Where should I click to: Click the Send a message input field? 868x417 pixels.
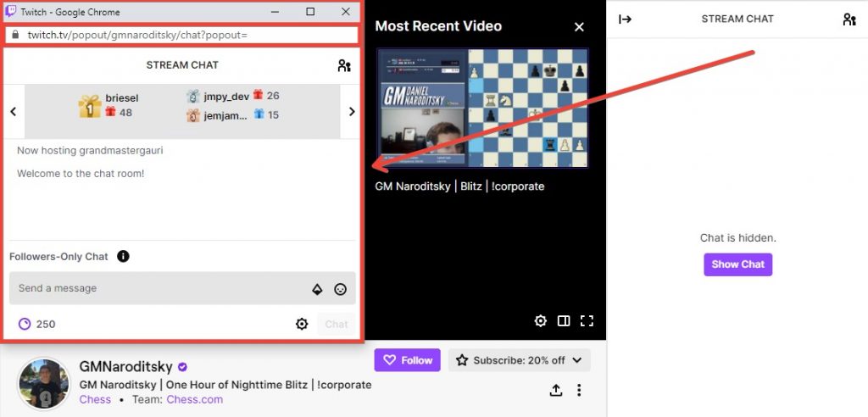[182, 288]
